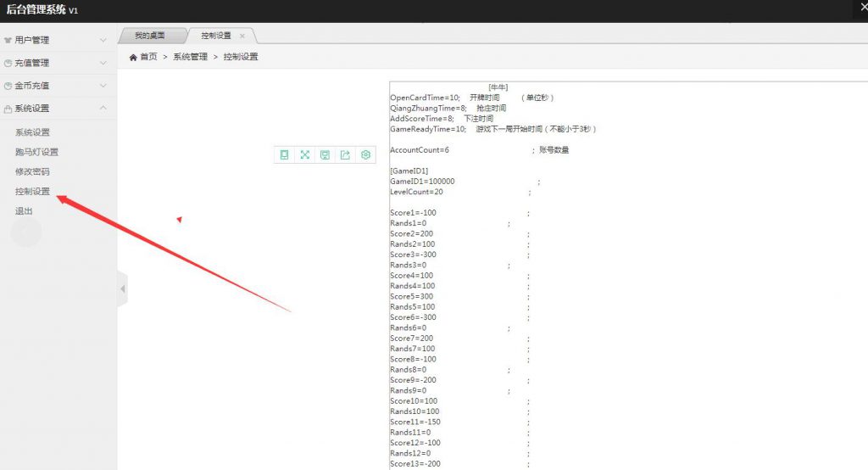The image size is (868, 470).
Task: Expand the 充值管理 menu section
Action: 58,63
